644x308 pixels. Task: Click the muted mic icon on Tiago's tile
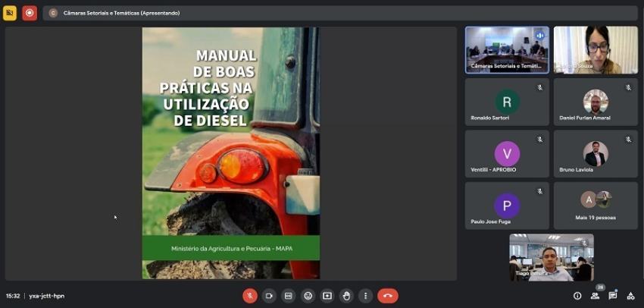(x=584, y=243)
